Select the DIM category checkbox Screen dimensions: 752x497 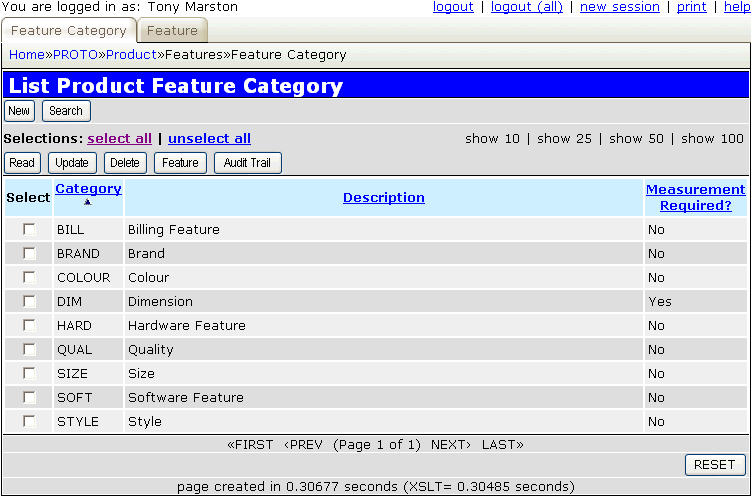pyautogui.click(x=29, y=301)
